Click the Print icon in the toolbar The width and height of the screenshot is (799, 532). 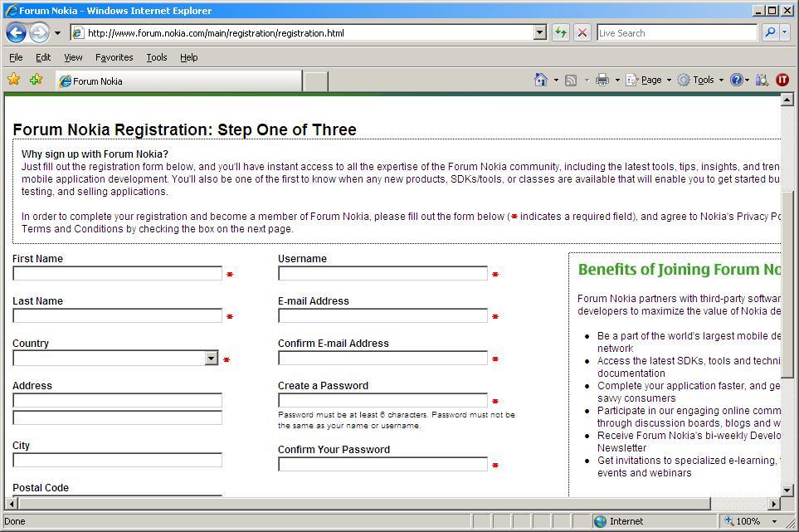(602, 80)
